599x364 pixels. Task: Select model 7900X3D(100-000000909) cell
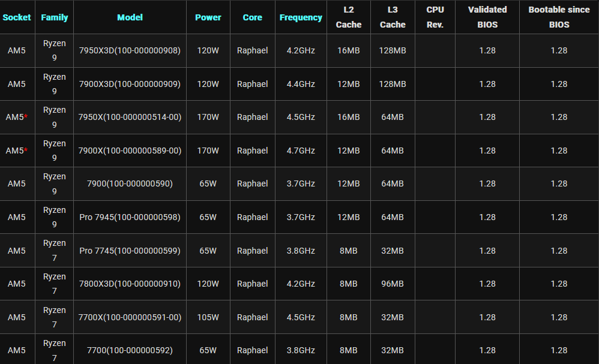[x=130, y=85]
